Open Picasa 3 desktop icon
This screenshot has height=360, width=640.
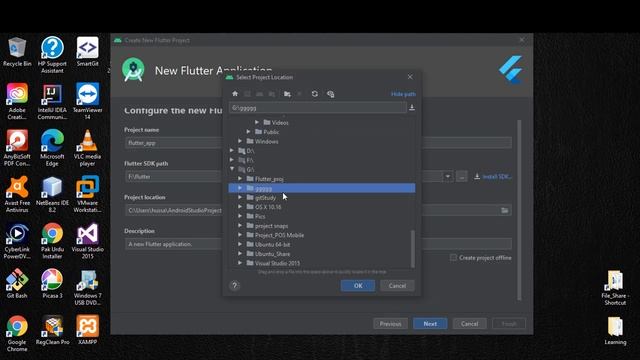[52, 284]
